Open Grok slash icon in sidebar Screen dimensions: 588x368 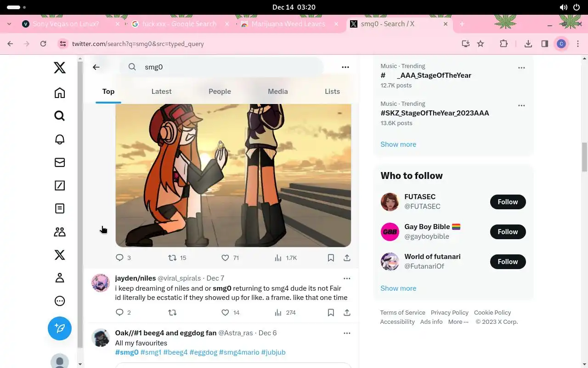coord(60,185)
